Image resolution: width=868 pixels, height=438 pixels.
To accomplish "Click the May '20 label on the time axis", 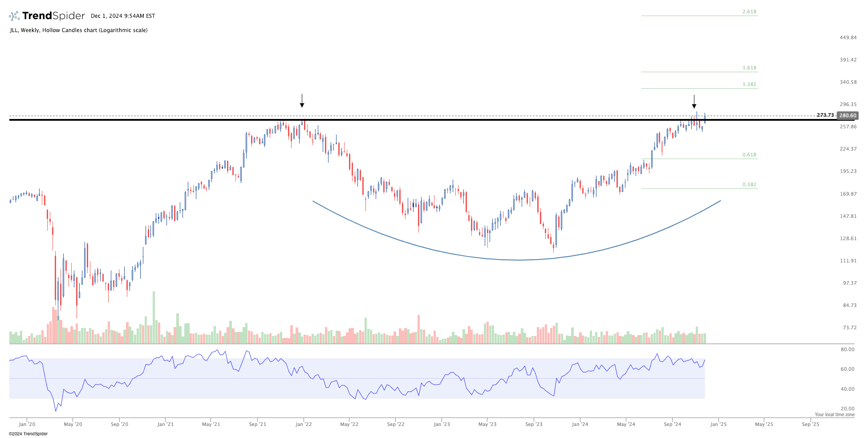I will 73,424.
